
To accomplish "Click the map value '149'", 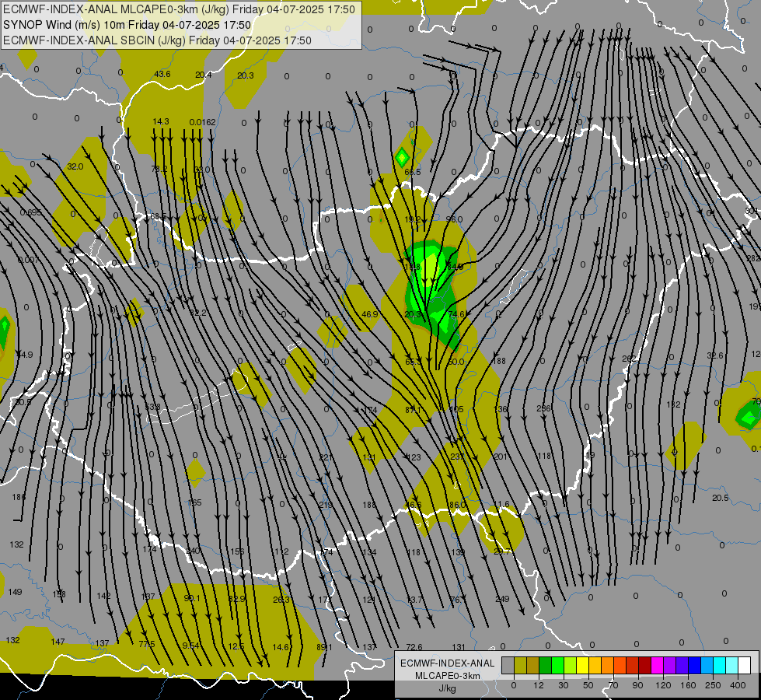I will coord(15,592).
